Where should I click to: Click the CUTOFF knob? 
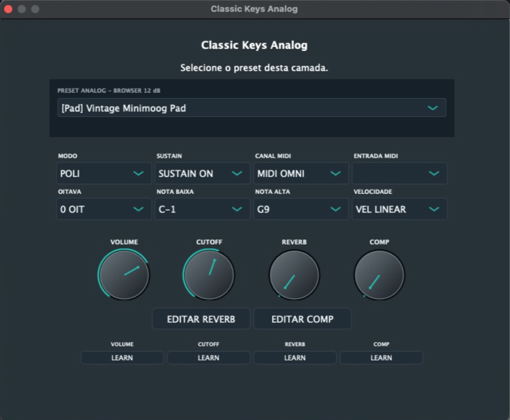(x=209, y=275)
